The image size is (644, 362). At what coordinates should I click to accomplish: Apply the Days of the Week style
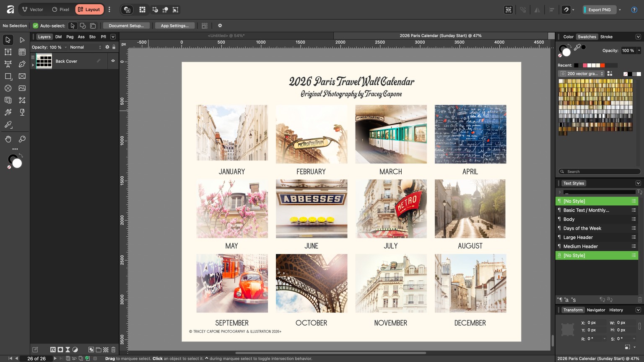click(597, 228)
